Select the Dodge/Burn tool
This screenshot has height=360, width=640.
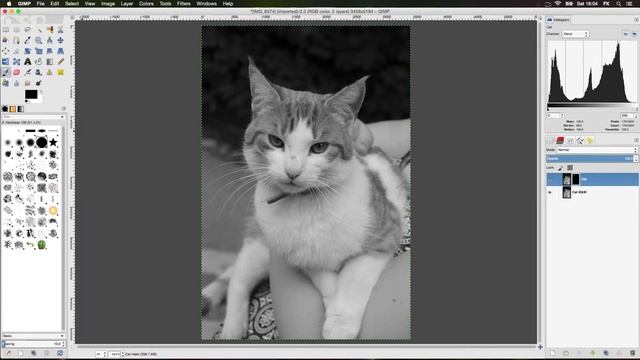(39, 83)
